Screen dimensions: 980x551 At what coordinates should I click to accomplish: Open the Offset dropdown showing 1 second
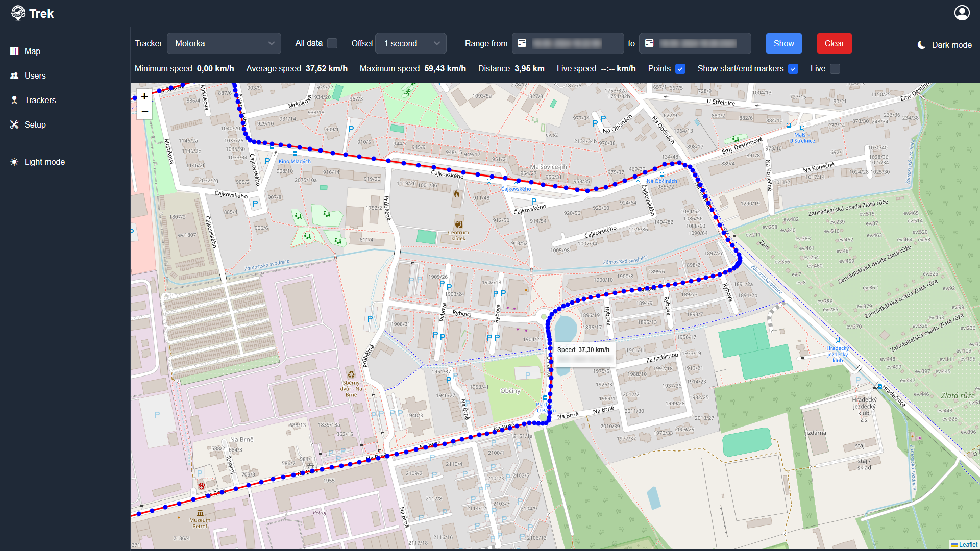(411, 43)
